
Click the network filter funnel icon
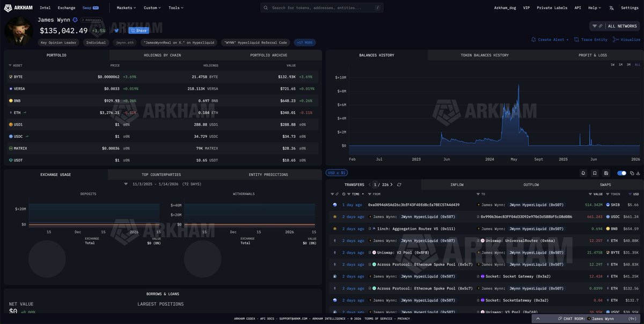click(594, 26)
